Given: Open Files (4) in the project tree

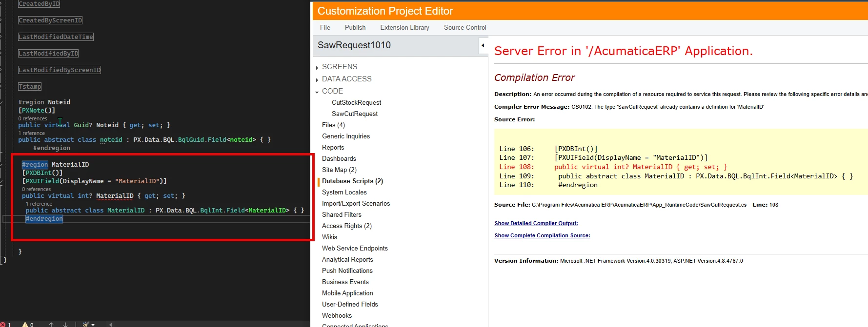Looking at the screenshot, I should pyautogui.click(x=333, y=125).
